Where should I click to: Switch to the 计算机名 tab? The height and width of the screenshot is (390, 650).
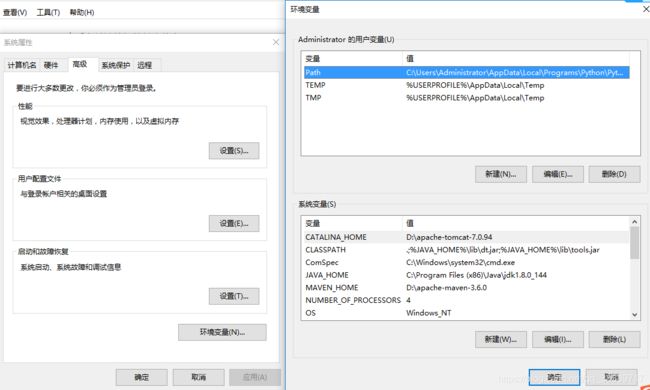tap(22, 65)
